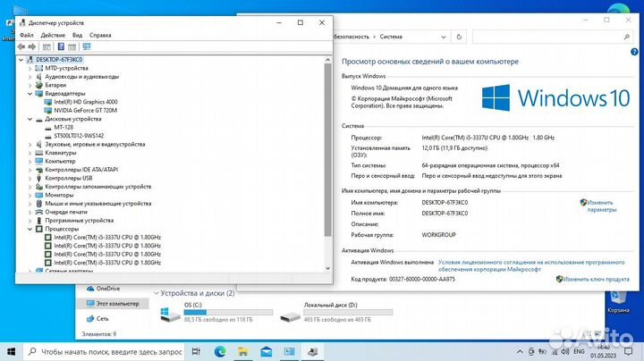Viewport: 644px width, 361px height.
Task: Expand Аудиовходы и аудиовыходы node
Action: [30, 77]
